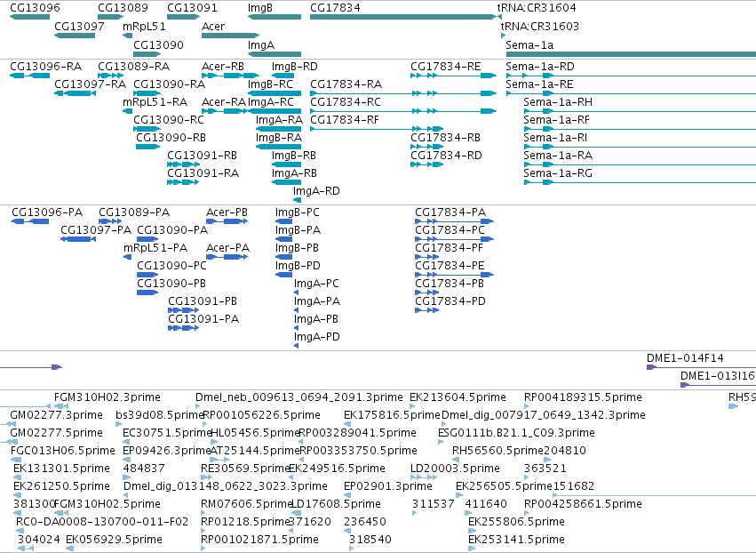The image size is (756, 553).
Task: Click the tRNA:CR31604 label
Action: click(537, 8)
